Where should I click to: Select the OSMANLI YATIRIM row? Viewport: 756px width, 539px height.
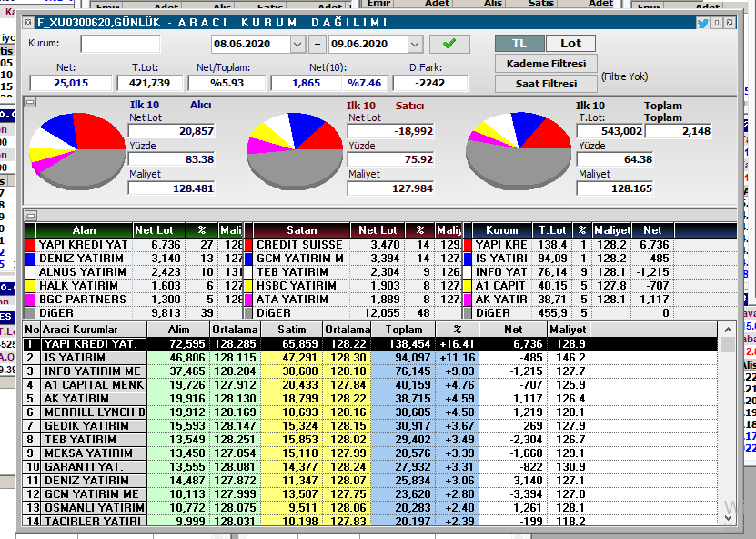pyautogui.click(x=370, y=508)
